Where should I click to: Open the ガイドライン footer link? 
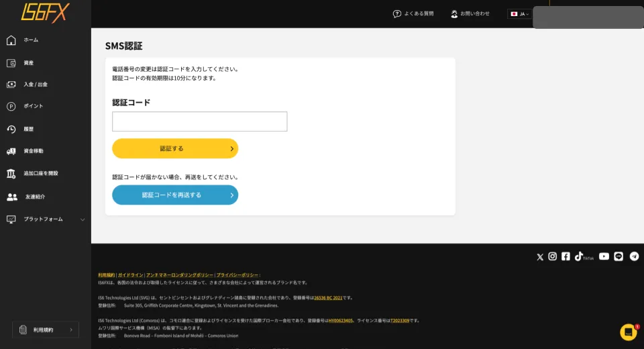(131, 275)
